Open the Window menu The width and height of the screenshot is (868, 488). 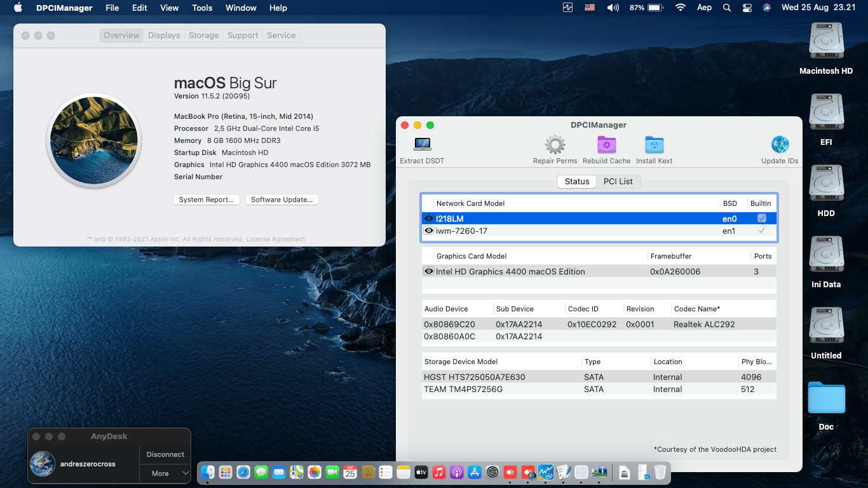[x=241, y=8]
